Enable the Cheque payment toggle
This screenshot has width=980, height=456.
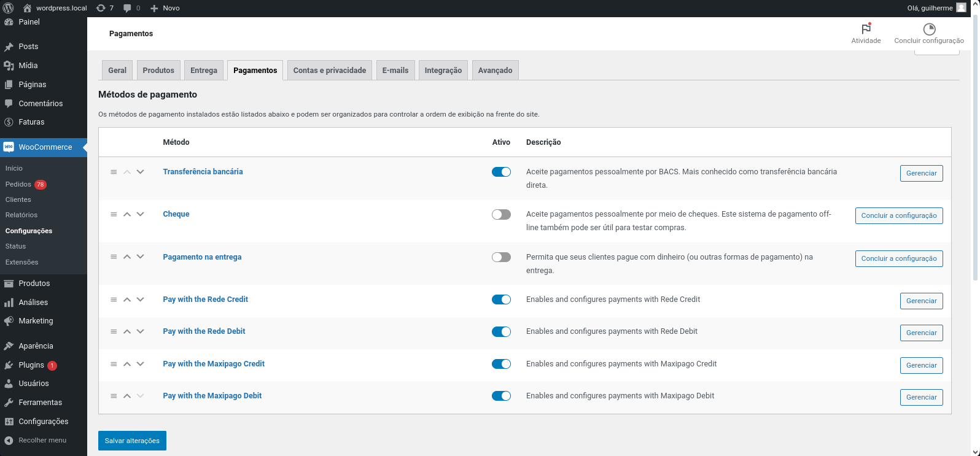pyautogui.click(x=501, y=214)
